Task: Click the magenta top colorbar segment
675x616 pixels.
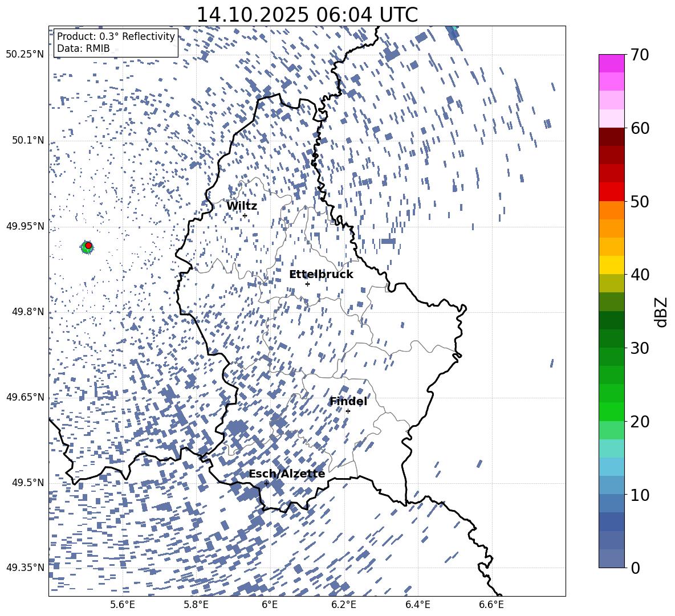Action: tap(611, 63)
